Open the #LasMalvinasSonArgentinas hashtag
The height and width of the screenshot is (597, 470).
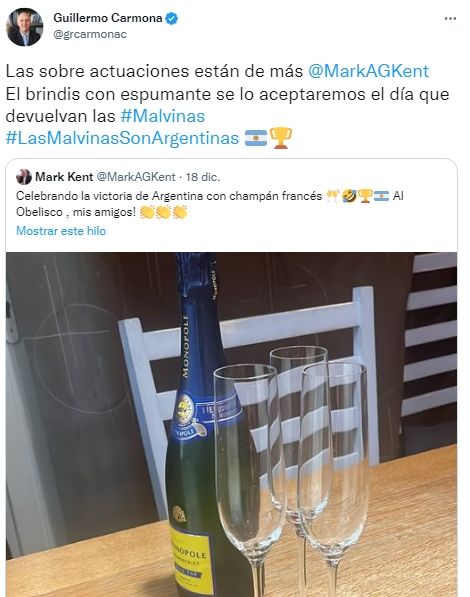(122, 138)
